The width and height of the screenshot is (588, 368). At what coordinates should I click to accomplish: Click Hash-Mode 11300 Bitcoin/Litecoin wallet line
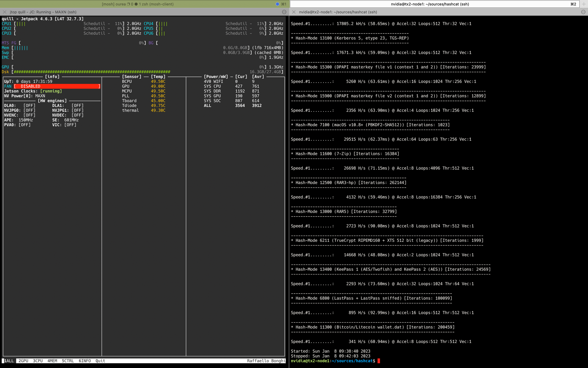pyautogui.click(x=373, y=327)
